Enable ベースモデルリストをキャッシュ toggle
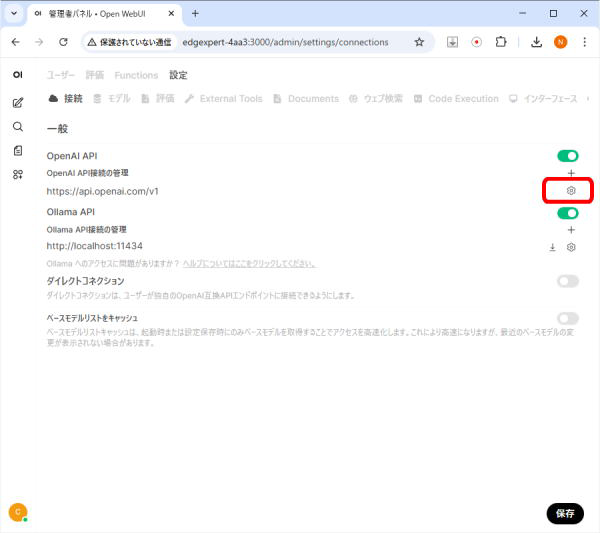Image resolution: width=600 pixels, height=533 pixels. 567,318
